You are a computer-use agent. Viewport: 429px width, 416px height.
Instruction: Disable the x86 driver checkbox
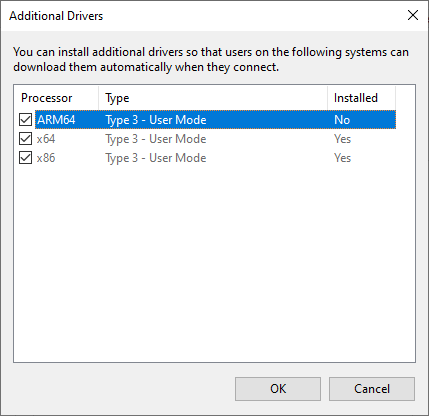click(25, 158)
